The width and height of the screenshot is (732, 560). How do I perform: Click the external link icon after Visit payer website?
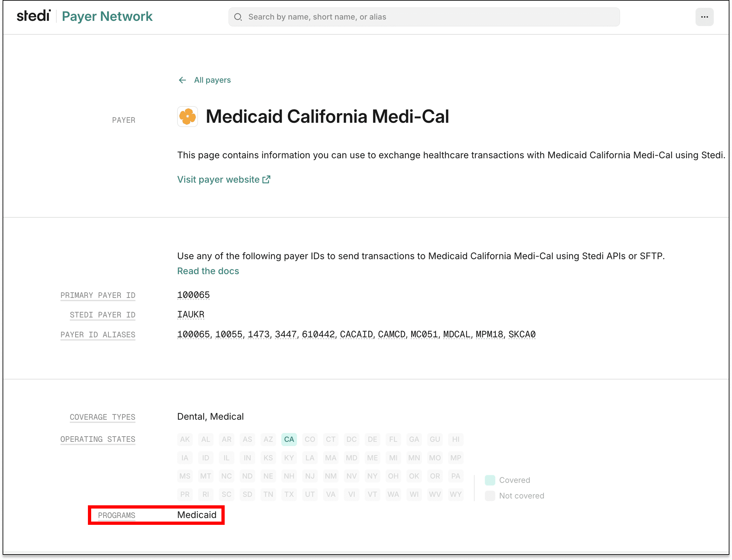[266, 180]
